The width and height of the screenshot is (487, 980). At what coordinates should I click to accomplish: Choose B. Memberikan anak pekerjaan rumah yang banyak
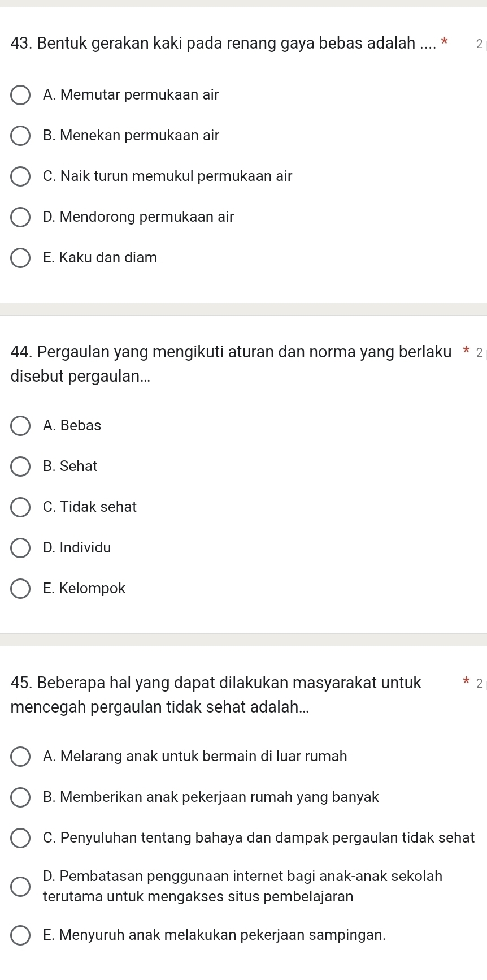click(x=21, y=797)
